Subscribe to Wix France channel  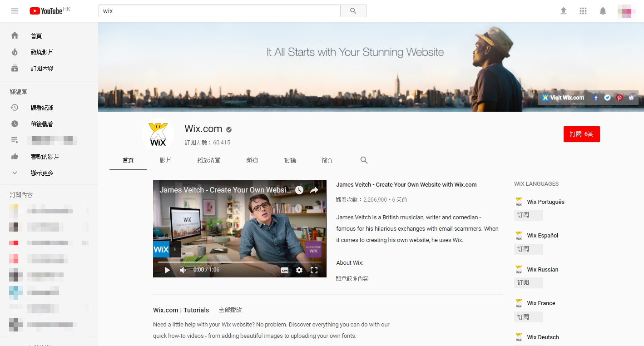click(x=529, y=317)
